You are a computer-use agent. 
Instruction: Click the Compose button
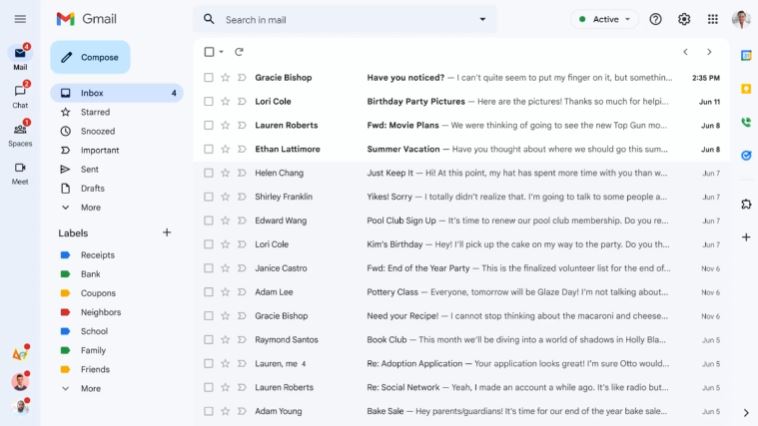tap(90, 57)
